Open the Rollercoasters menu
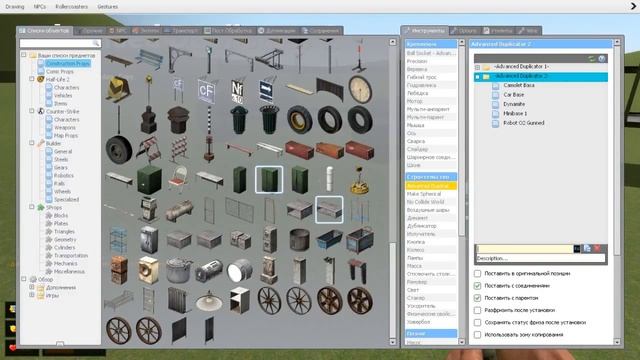The height and width of the screenshot is (360, 640). (x=71, y=7)
